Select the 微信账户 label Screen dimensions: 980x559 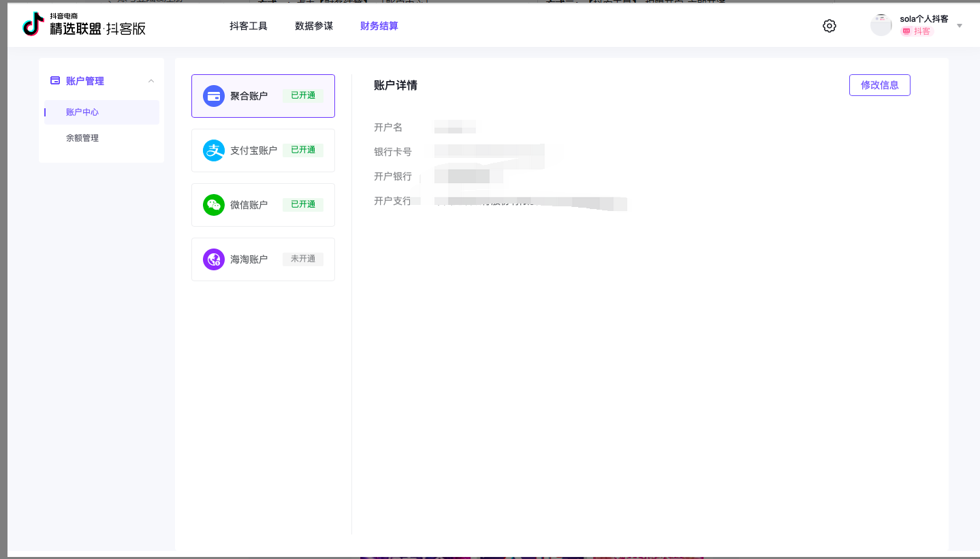(x=249, y=205)
